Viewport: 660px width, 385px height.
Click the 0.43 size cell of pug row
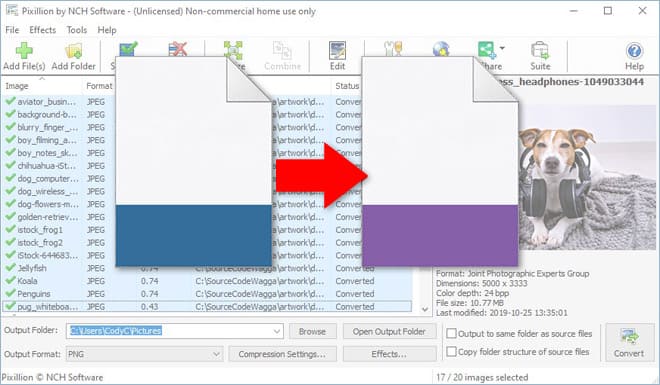(x=149, y=307)
